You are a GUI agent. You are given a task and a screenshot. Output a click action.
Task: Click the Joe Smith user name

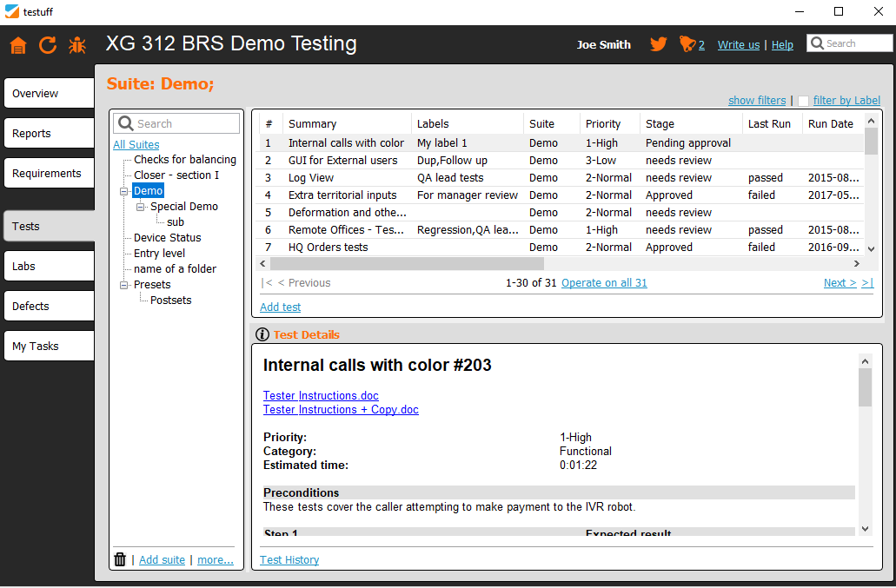pyautogui.click(x=603, y=44)
